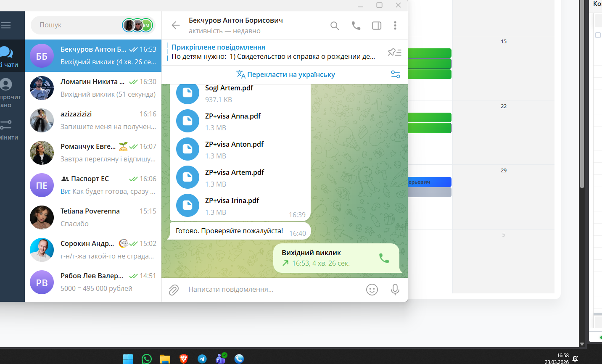Click the file name ZP+visa Anna.pdf
The width and height of the screenshot is (602, 364).
[x=233, y=116]
